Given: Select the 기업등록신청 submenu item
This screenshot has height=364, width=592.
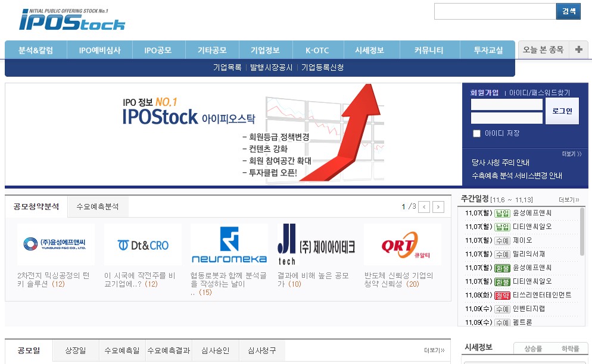Looking at the screenshot, I should [322, 68].
